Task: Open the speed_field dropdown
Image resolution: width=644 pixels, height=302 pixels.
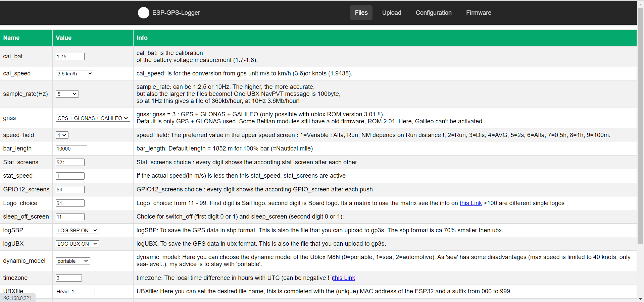Action: 62,135
